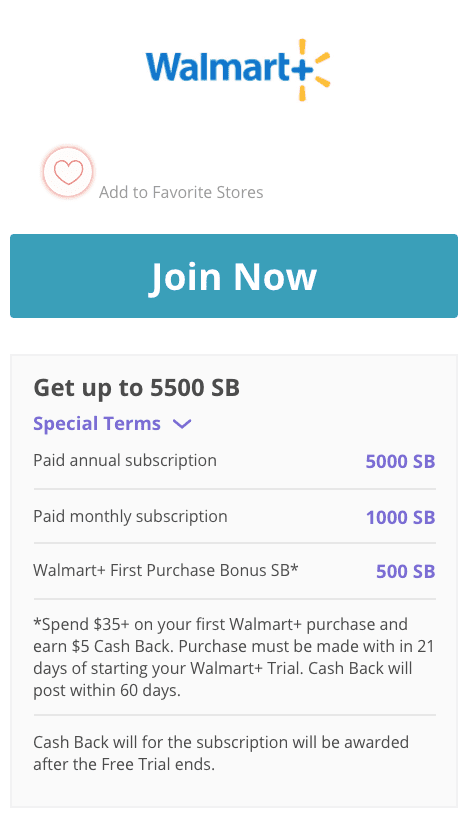Image resolution: width=466 pixels, height=816 pixels.
Task: Click the Free Trial ends note
Action: (221, 753)
